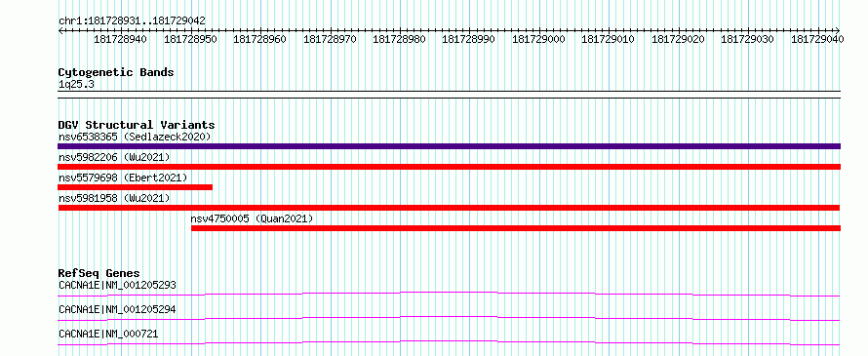Click the red nsv5981958 variant bar
868x356 pixels.
click(x=449, y=208)
